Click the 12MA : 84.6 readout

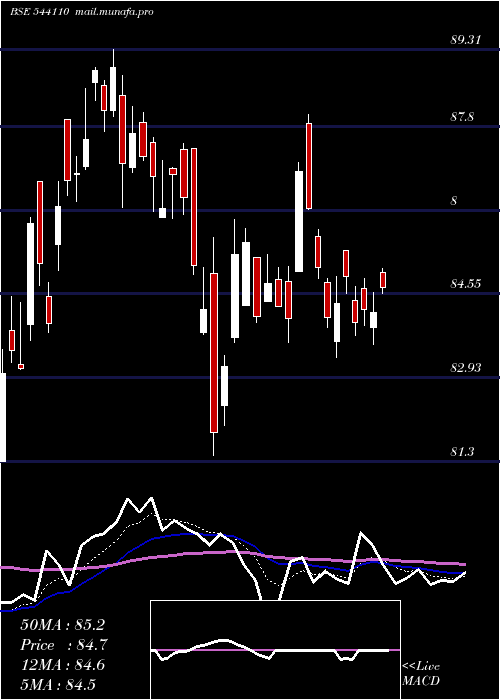tap(62, 665)
